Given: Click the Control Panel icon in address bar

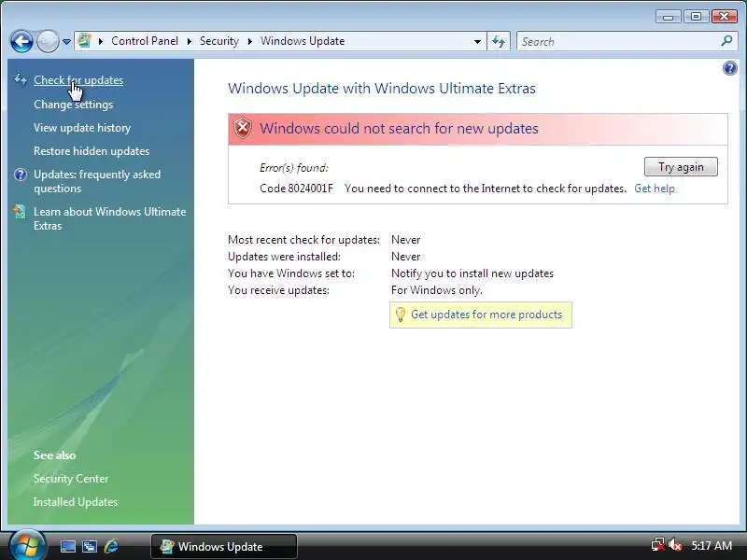Looking at the screenshot, I should pyautogui.click(x=85, y=41).
